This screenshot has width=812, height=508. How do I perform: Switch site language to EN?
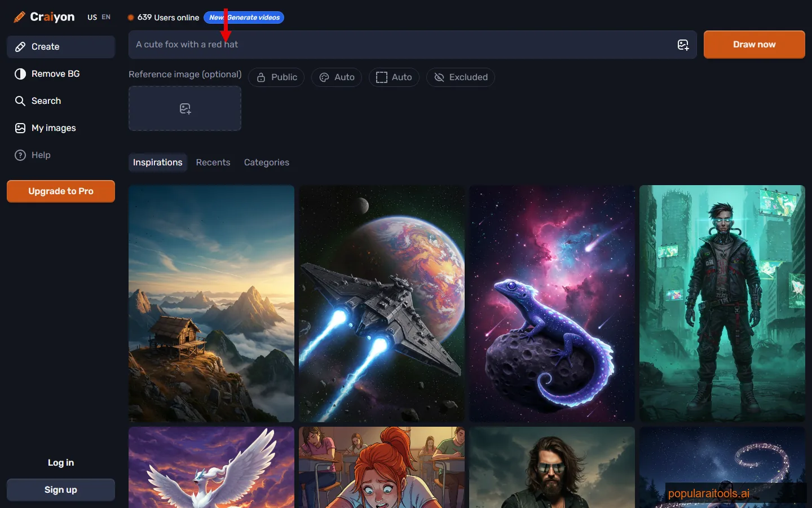coord(106,17)
